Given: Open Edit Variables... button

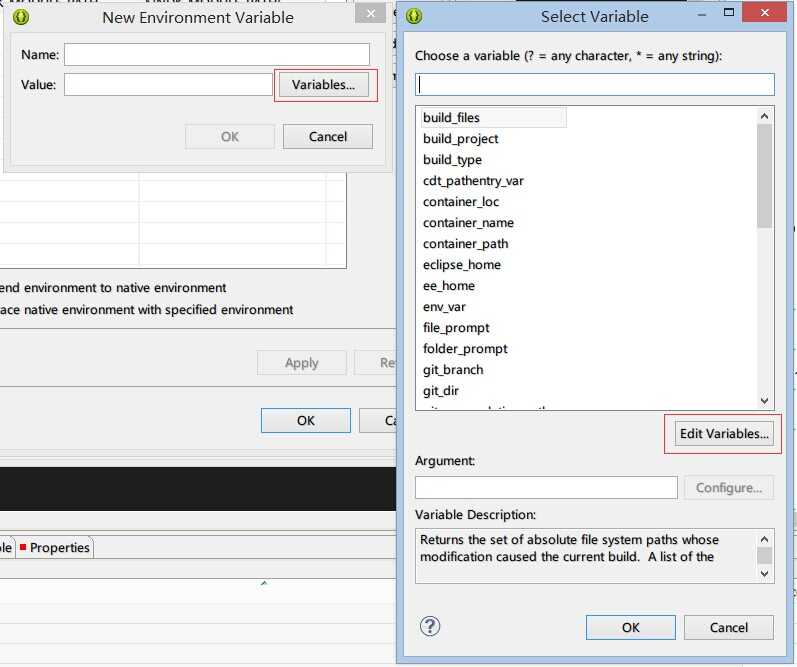Looking at the screenshot, I should pos(724,434).
